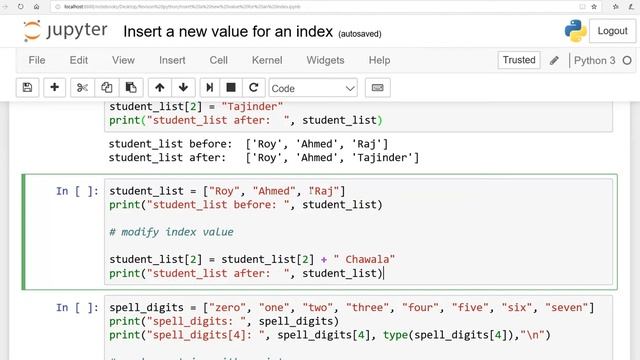
Task: Click the (autosaved) status text
Action: [x=360, y=34]
